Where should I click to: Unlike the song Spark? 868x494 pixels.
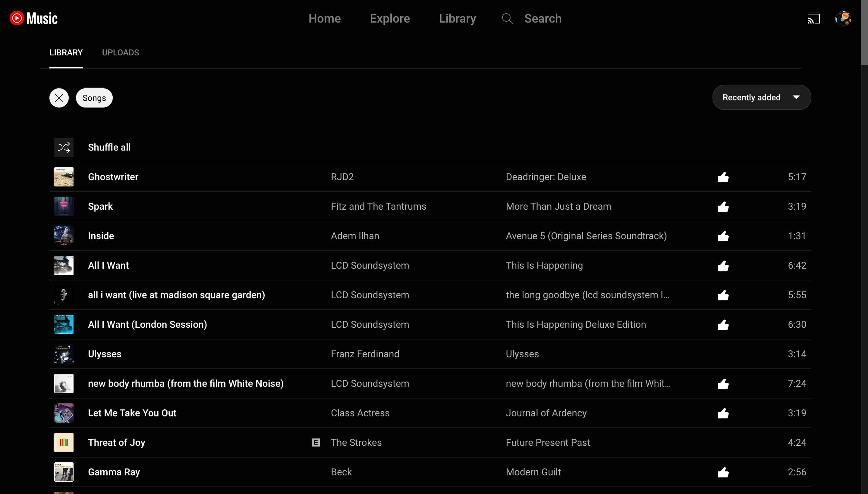pyautogui.click(x=723, y=206)
